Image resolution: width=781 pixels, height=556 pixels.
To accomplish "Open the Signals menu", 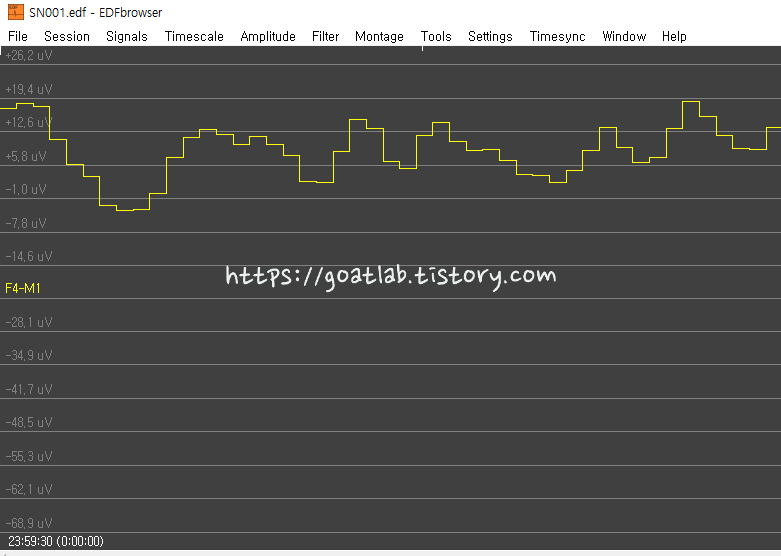I will click(x=127, y=36).
